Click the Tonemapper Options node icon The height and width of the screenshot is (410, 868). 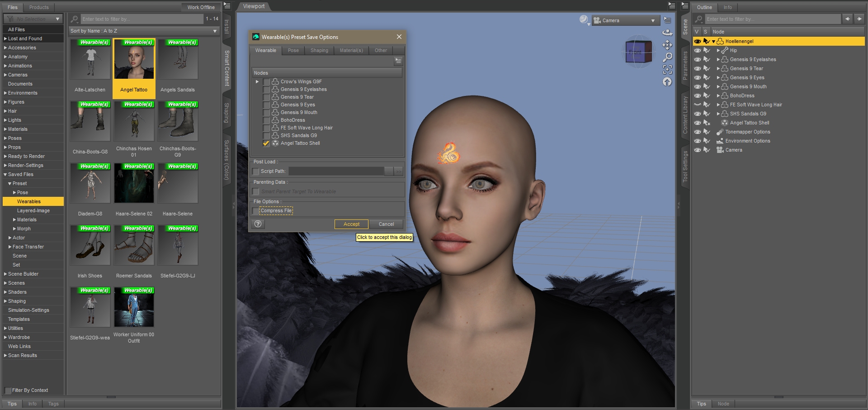click(x=720, y=132)
